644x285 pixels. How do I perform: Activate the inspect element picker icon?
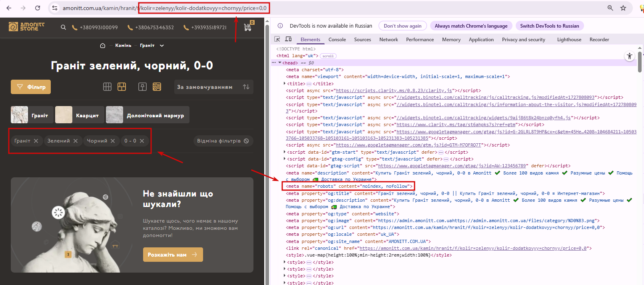pyautogui.click(x=277, y=39)
